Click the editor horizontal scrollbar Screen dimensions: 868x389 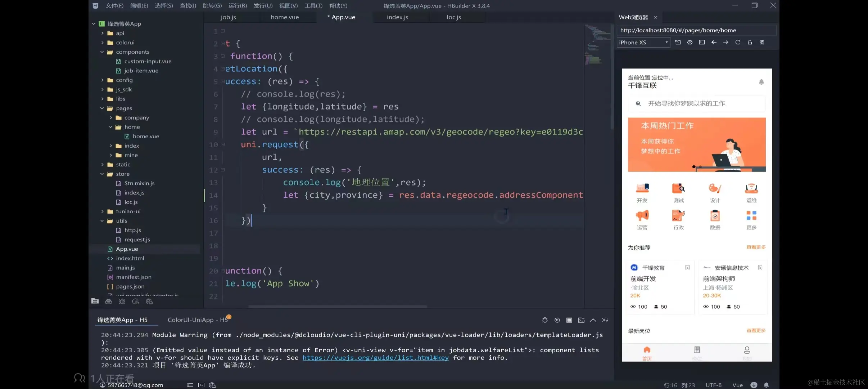337,307
